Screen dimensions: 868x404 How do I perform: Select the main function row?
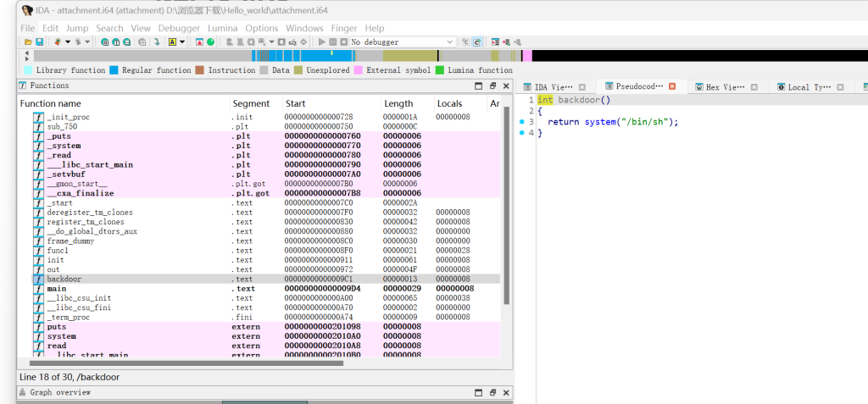click(x=58, y=289)
